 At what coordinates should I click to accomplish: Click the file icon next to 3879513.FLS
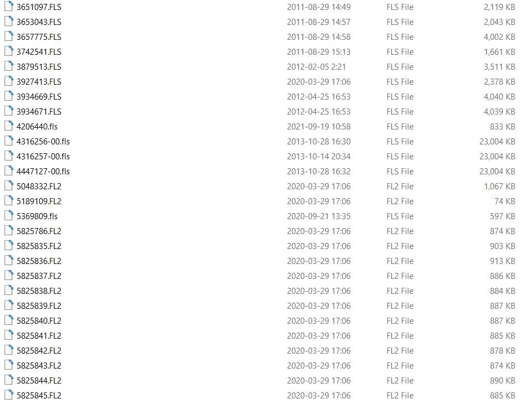coord(9,66)
